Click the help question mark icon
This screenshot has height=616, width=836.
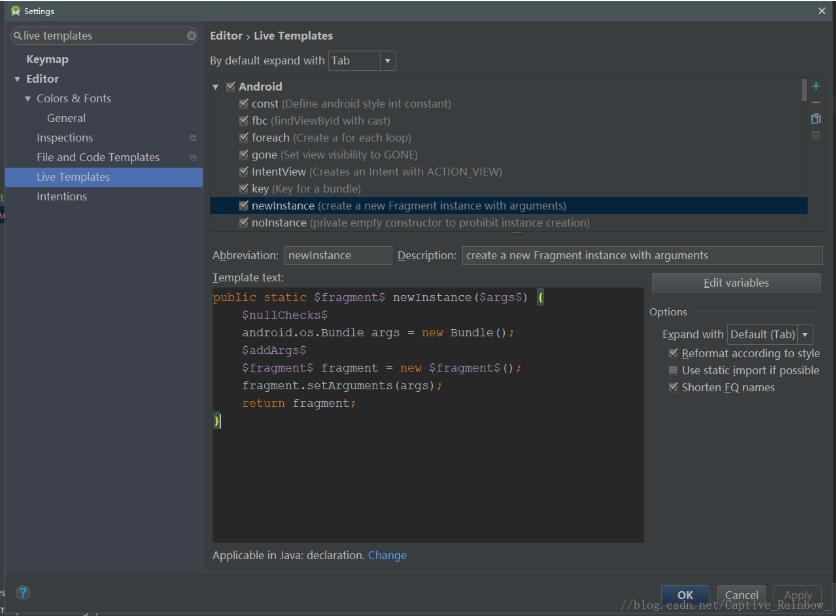(23, 593)
